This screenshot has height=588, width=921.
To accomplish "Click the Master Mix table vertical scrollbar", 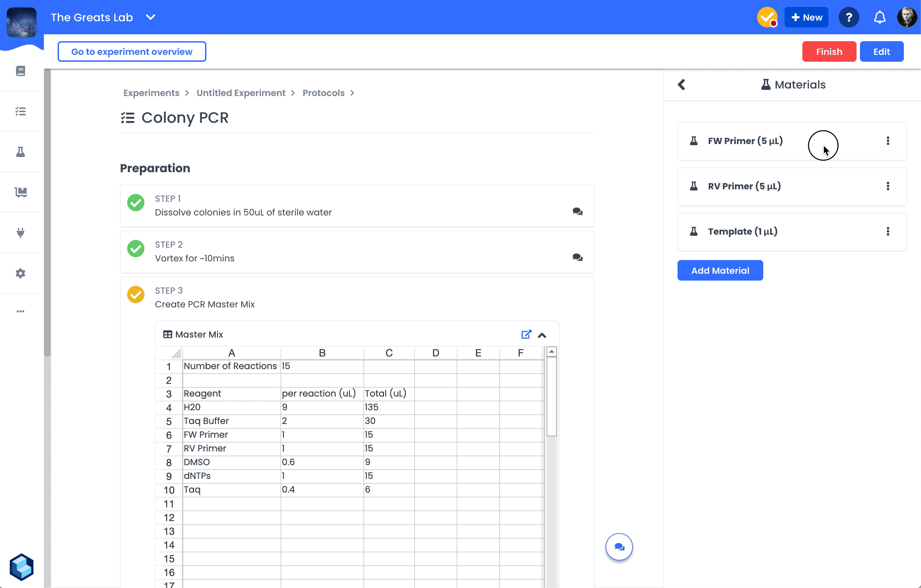I will 551,396.
